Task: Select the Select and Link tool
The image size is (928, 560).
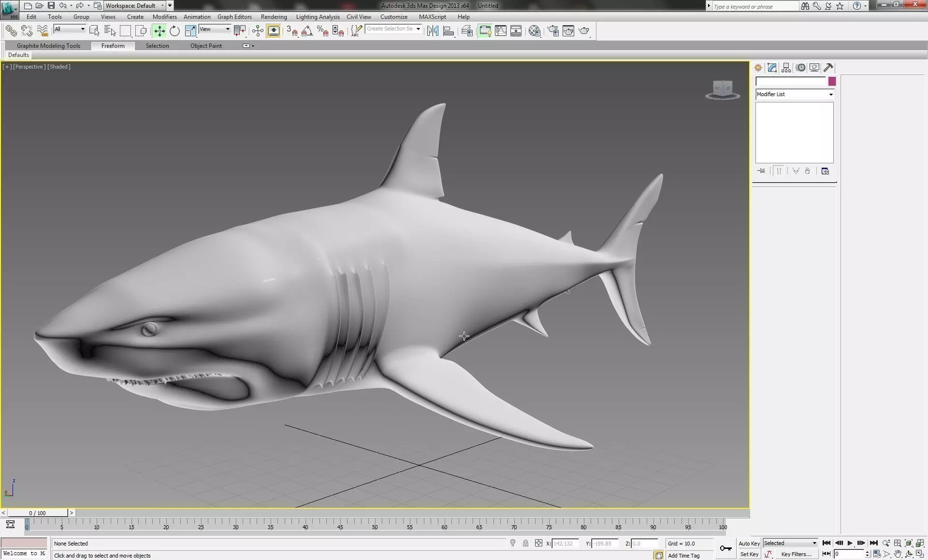Action: pyautogui.click(x=11, y=31)
